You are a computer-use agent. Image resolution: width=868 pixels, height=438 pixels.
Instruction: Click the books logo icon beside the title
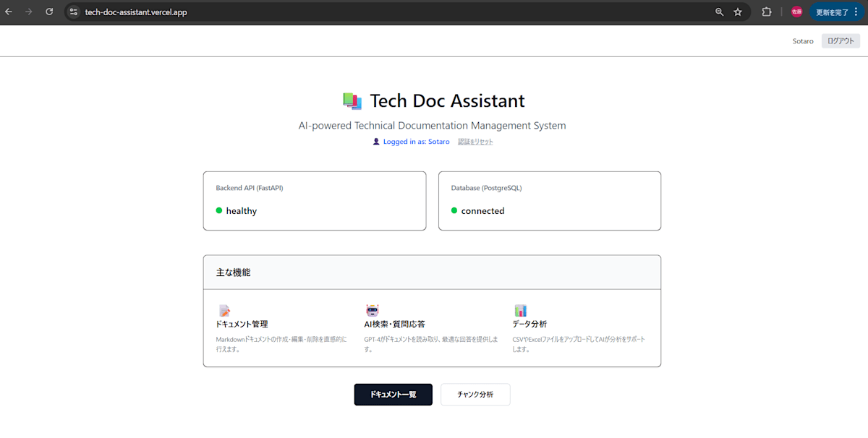[x=352, y=101]
